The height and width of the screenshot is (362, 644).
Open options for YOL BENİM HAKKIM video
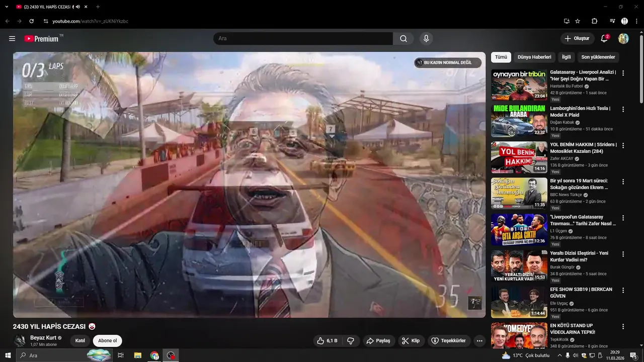[623, 145]
